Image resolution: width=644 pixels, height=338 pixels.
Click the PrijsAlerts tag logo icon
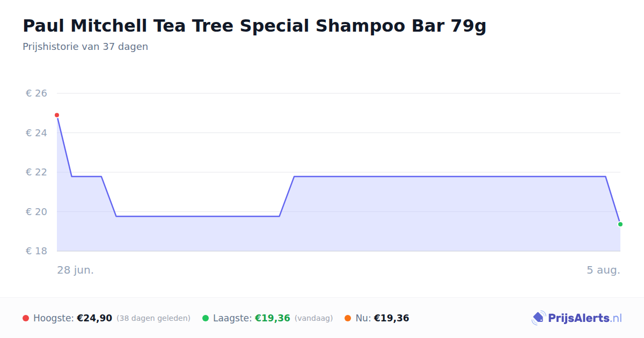(x=538, y=318)
